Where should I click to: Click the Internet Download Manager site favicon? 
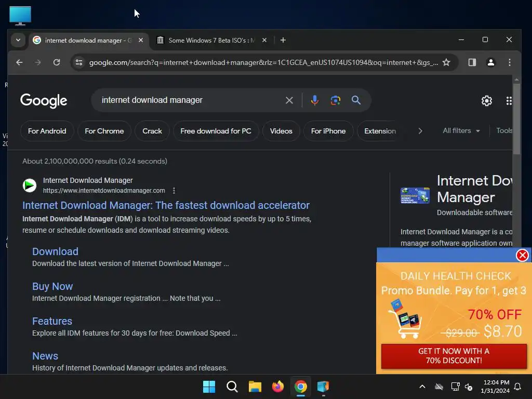30,185
